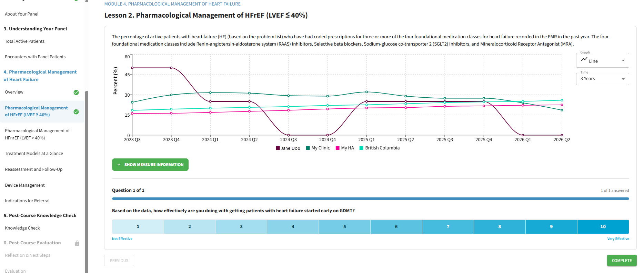Viewport: 644px width, 273px height.
Task: Toggle the My Clinic legend series
Action: (318, 148)
